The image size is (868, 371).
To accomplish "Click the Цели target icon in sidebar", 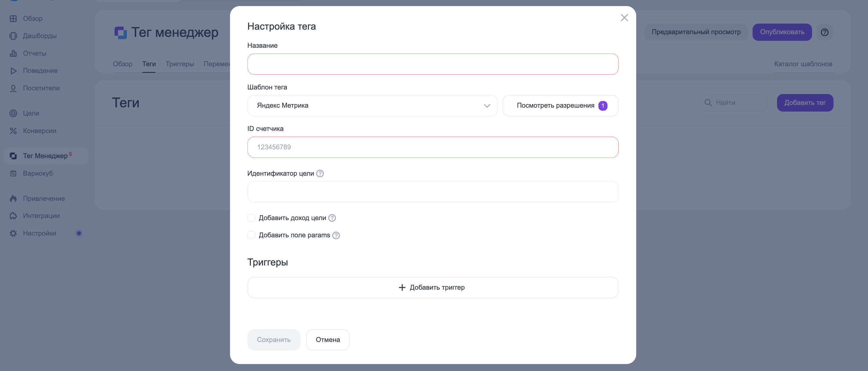I will [13, 113].
